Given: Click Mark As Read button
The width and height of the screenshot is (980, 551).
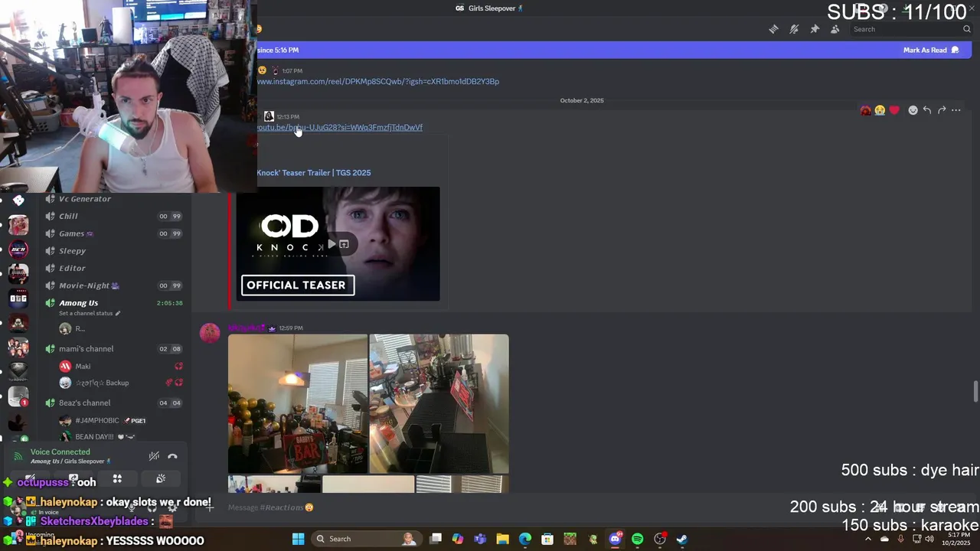Looking at the screenshot, I should point(931,50).
